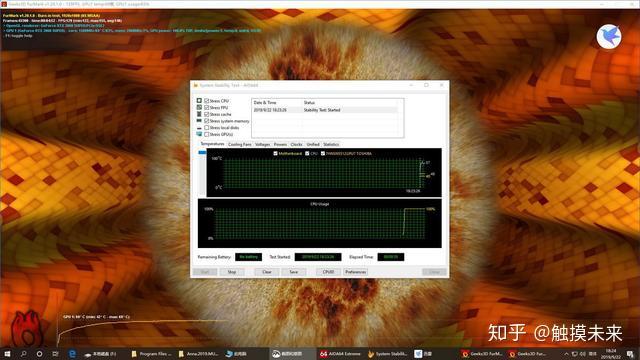Click the Save button

[x=293, y=272]
